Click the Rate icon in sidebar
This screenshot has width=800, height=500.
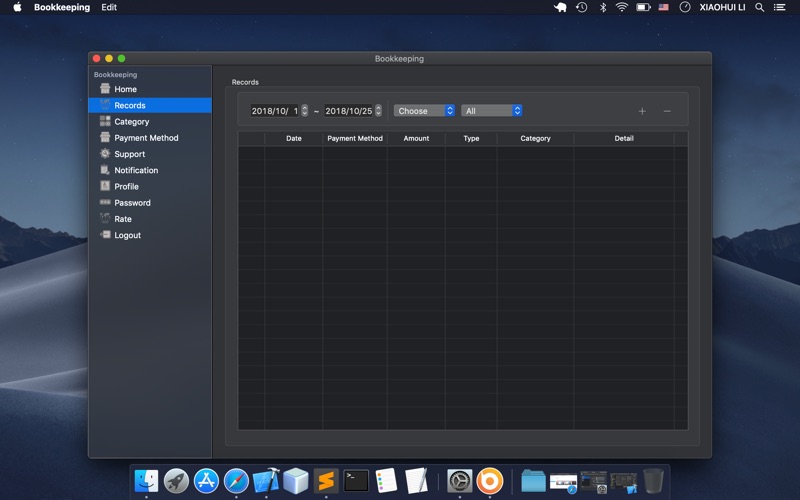105,218
